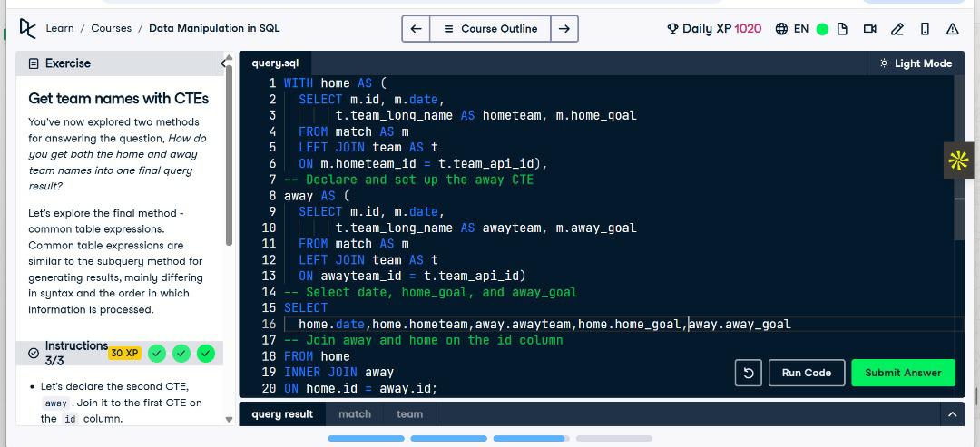The height and width of the screenshot is (447, 980).
Task: Click the Submit Answer button
Action: (x=903, y=373)
